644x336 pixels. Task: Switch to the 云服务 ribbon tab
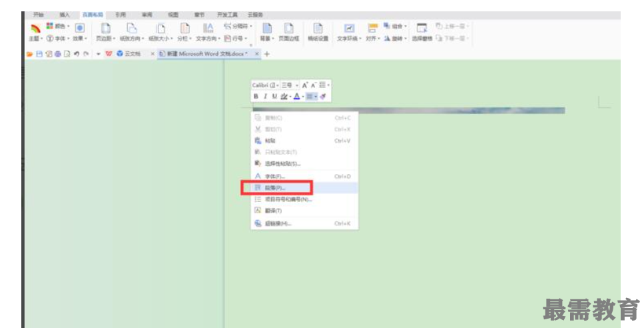point(255,15)
